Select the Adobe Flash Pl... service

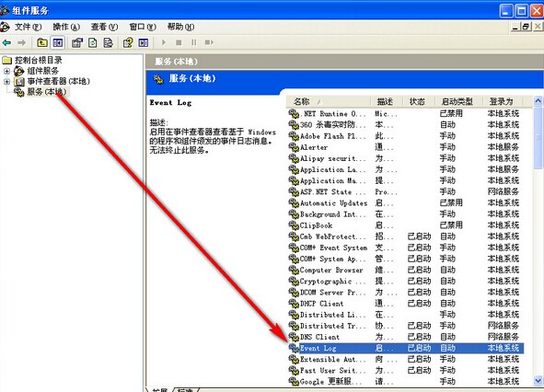coord(405,136)
